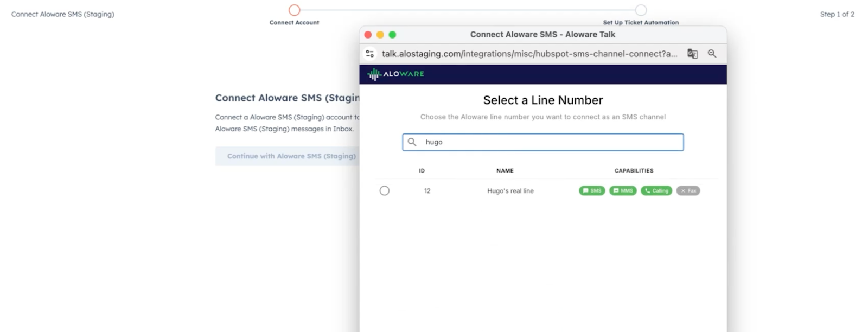Click the Connect Account step circle

(x=294, y=10)
